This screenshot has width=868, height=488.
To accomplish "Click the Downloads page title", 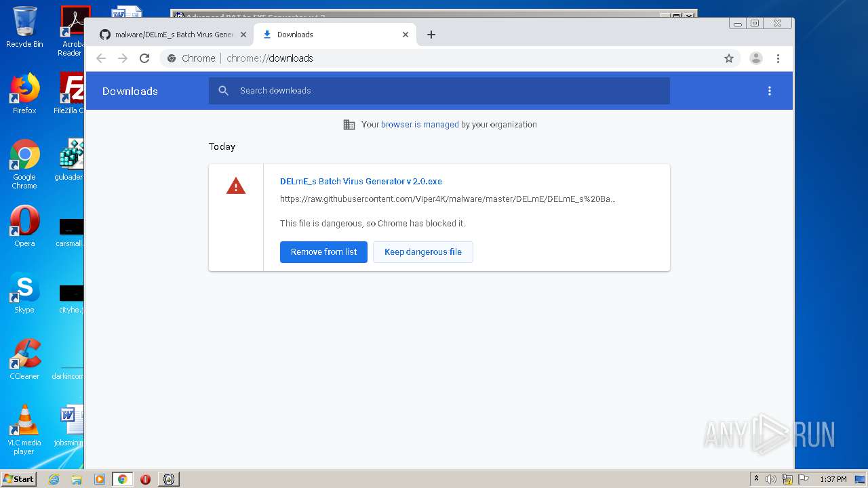I will tap(130, 91).
